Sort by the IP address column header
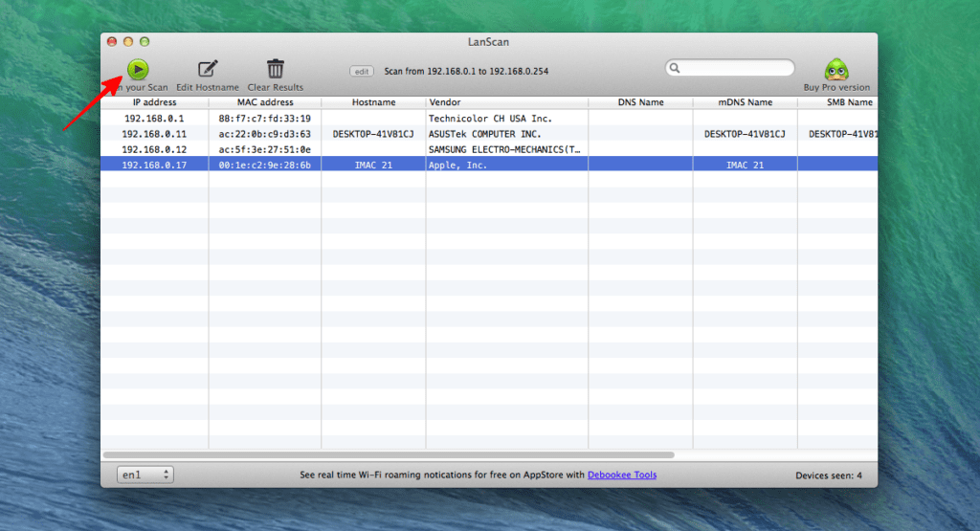The width and height of the screenshot is (980, 531). (x=154, y=102)
